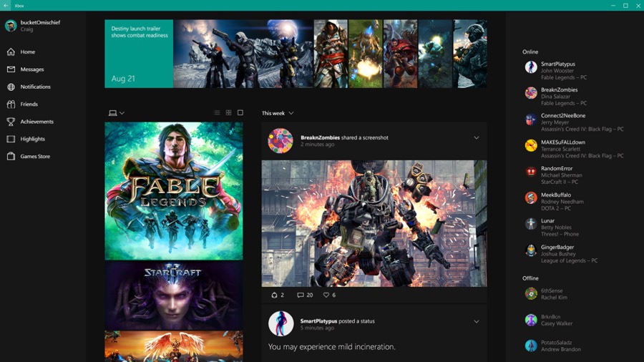Click the '5 minutes ago' timestamp
This screenshot has width=644, height=362.
317,328
